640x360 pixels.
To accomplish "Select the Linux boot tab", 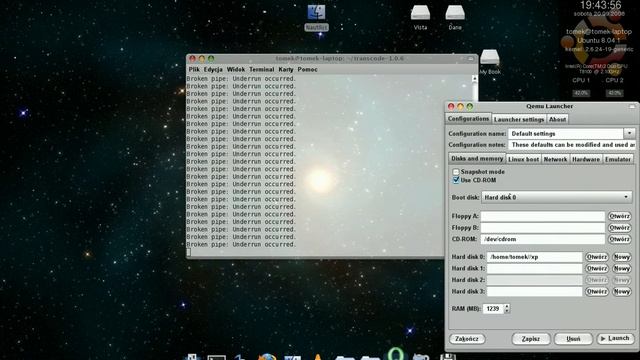I will [x=524, y=159].
